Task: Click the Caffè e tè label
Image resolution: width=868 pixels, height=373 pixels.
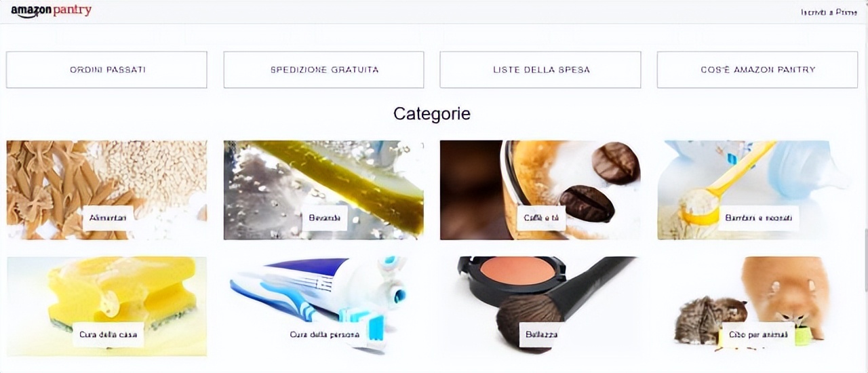Action: 541,218
